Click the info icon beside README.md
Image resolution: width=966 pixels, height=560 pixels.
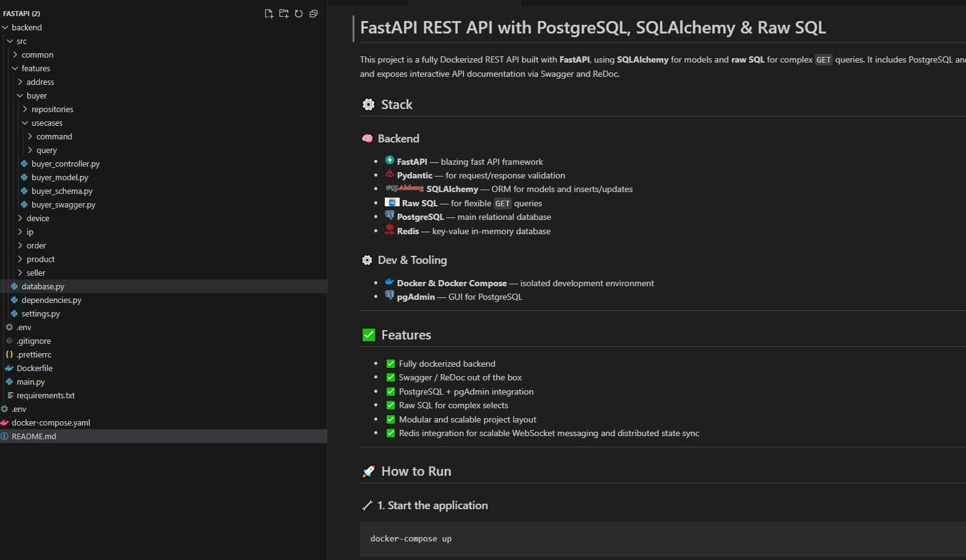pos(4,436)
